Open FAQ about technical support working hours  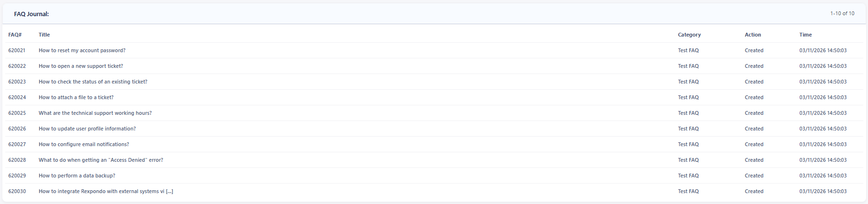point(95,113)
